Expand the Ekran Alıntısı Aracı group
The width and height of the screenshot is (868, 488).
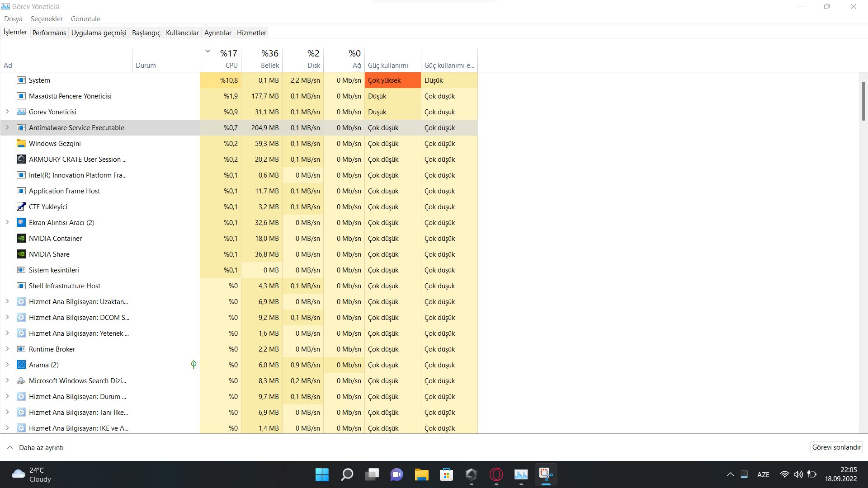[x=7, y=222]
